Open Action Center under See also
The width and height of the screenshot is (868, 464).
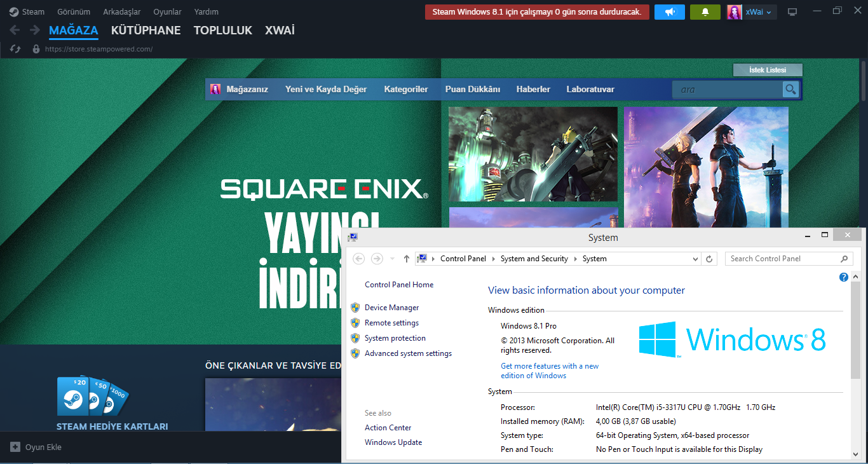click(x=388, y=428)
